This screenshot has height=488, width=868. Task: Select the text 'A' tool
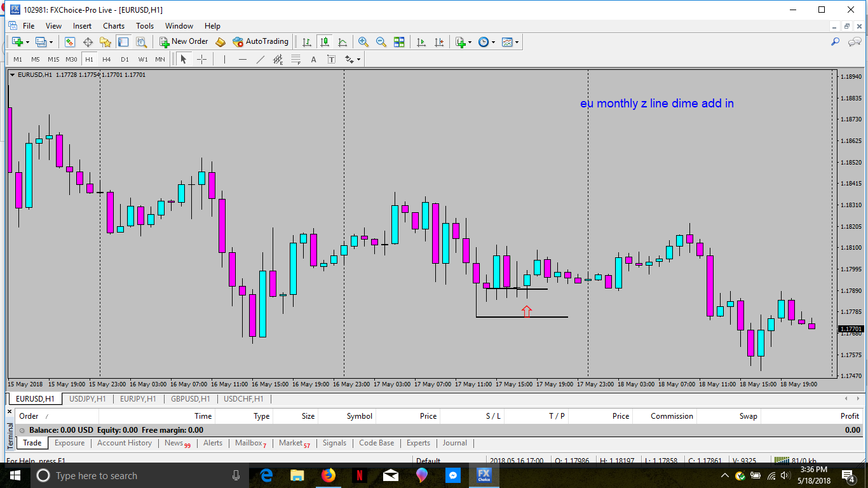coord(313,60)
